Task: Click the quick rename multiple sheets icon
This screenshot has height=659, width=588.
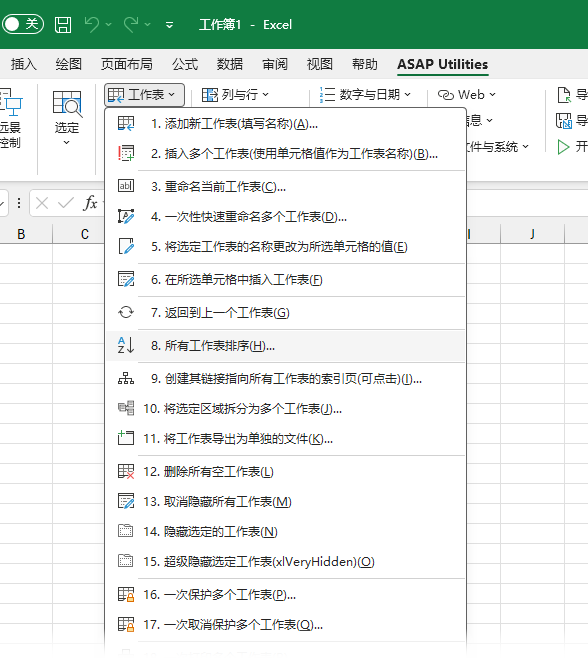Action: [126, 216]
